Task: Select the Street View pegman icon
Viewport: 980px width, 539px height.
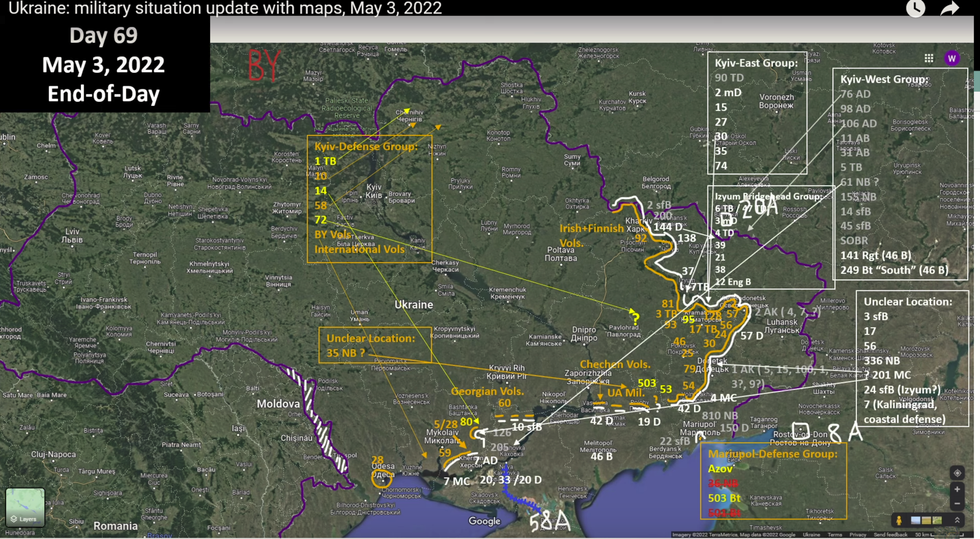Action: click(x=899, y=520)
